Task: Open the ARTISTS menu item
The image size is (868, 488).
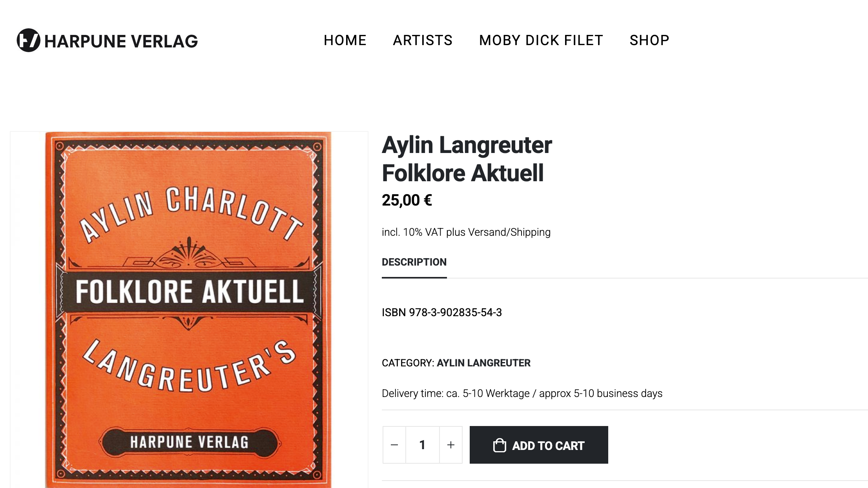Action: [x=423, y=40]
